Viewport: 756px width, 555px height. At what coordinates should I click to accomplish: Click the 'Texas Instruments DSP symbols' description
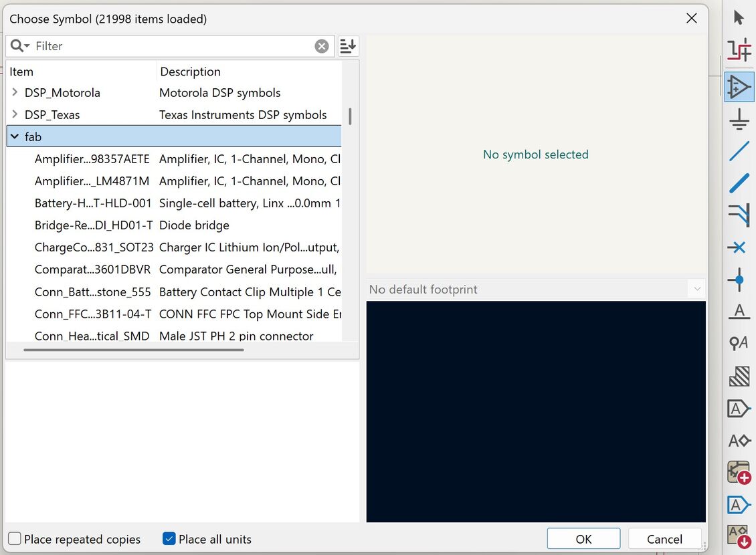[x=243, y=114]
